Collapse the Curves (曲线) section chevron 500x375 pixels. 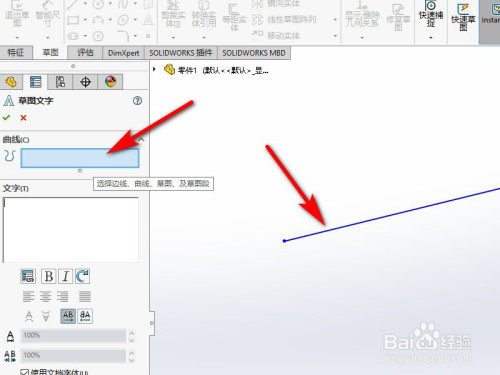[x=141, y=139]
